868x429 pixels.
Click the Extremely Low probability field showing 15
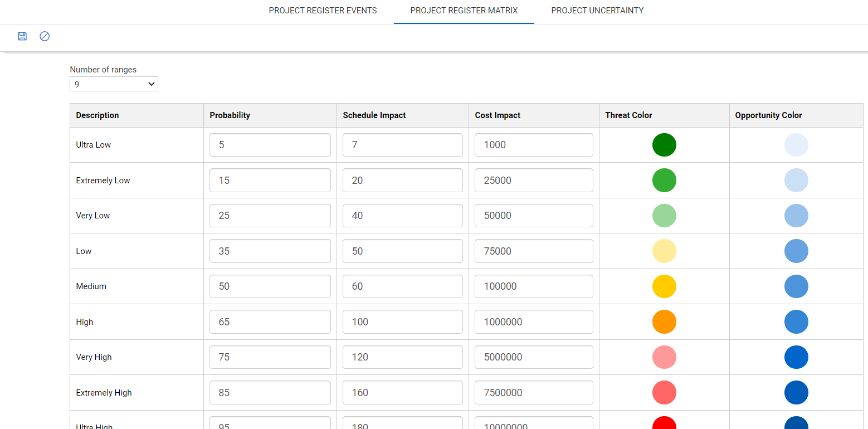[x=270, y=180]
